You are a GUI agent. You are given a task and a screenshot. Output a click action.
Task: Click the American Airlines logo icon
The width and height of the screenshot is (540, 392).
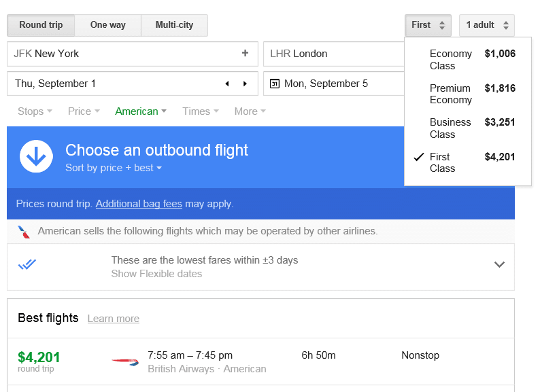pos(24,232)
